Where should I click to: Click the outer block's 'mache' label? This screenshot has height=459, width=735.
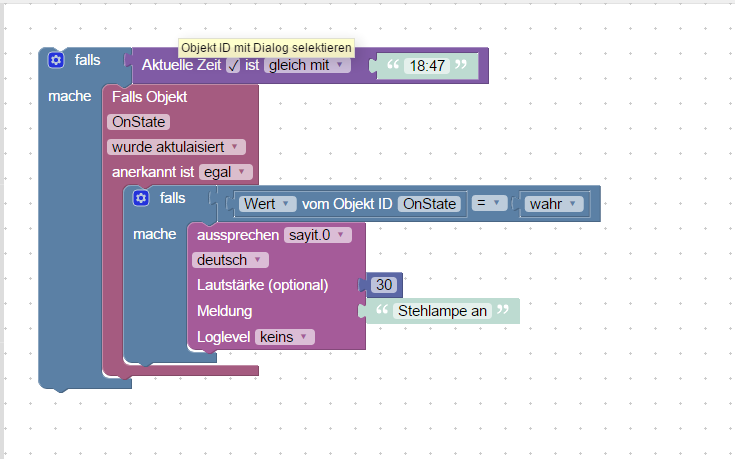point(69,96)
